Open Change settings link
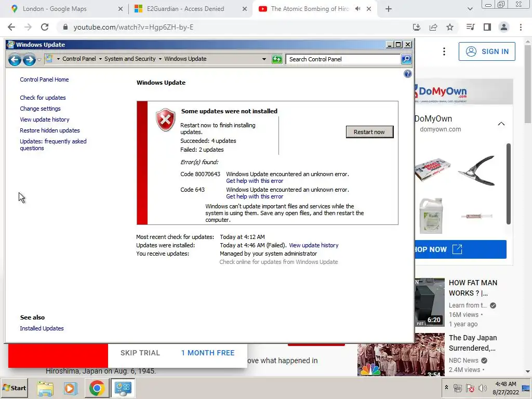Screen dimensions: 532x399 click(x=40, y=109)
